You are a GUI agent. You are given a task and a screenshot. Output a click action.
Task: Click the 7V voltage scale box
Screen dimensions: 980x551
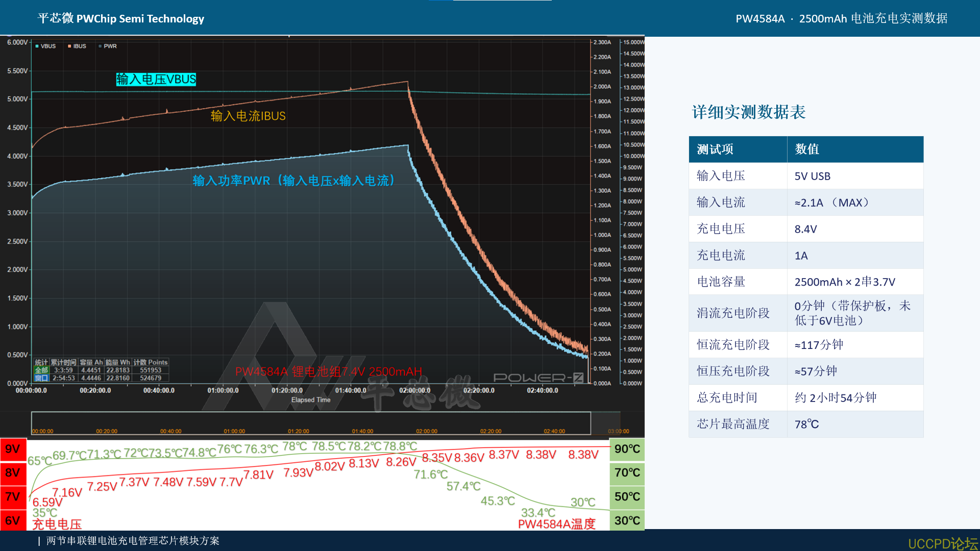[x=13, y=496]
